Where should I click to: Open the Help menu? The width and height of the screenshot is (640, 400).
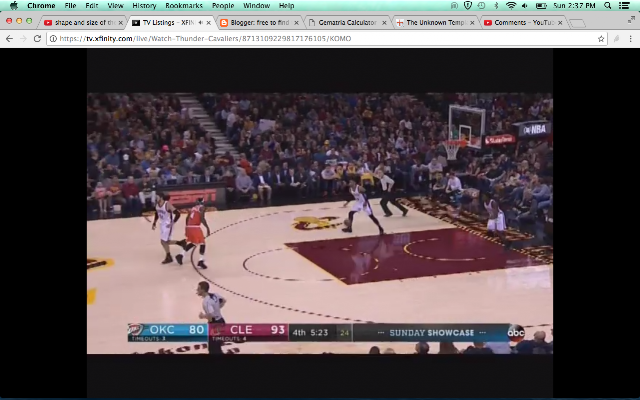point(286,6)
